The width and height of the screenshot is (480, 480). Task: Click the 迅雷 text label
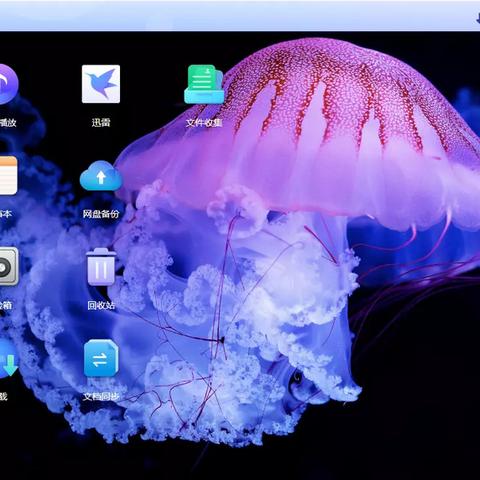pyautogui.click(x=101, y=122)
